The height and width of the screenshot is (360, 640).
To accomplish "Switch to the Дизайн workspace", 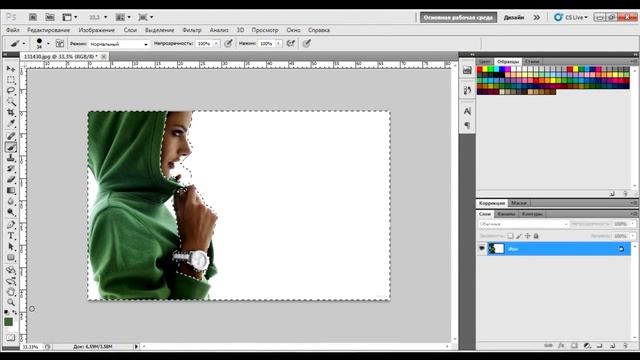I will point(514,17).
